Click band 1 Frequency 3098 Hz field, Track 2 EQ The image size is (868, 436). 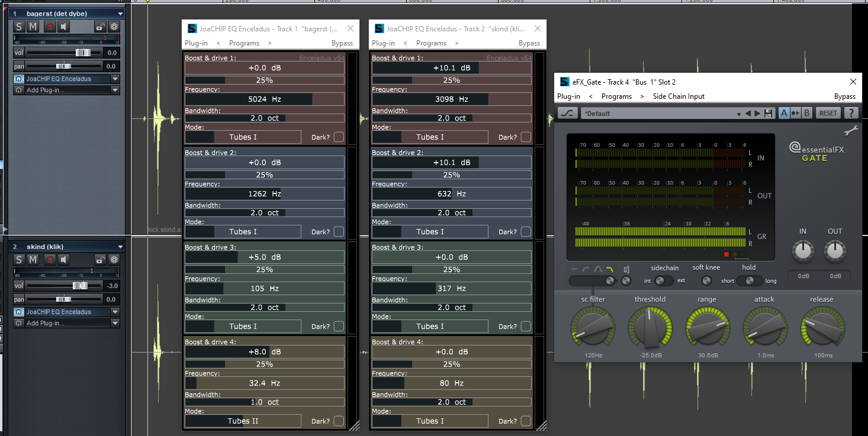[x=451, y=99]
